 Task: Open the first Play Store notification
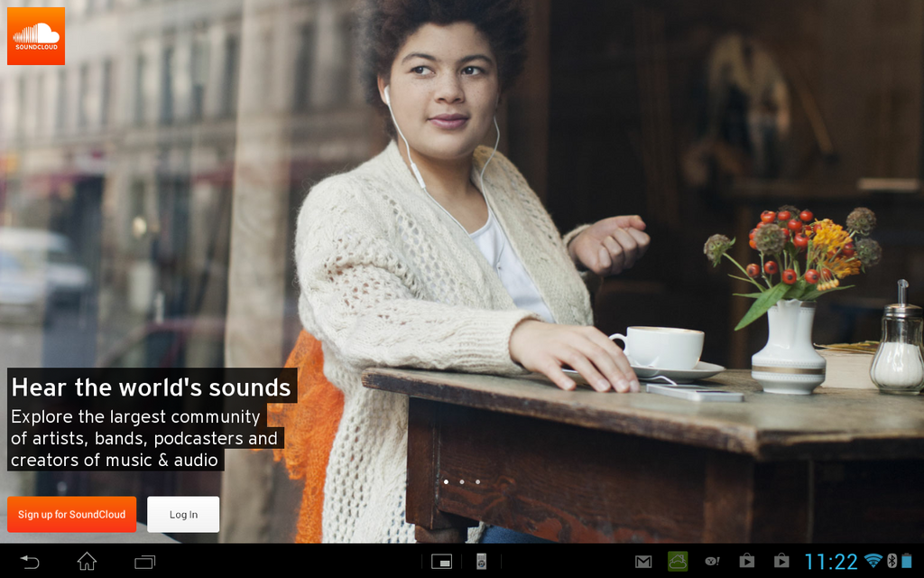tap(746, 561)
